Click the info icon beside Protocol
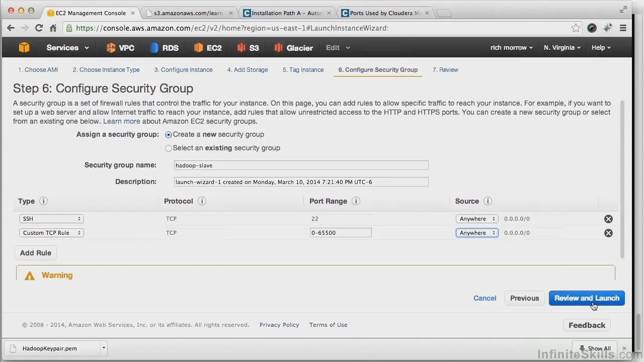The height and width of the screenshot is (362, 644). tap(202, 201)
